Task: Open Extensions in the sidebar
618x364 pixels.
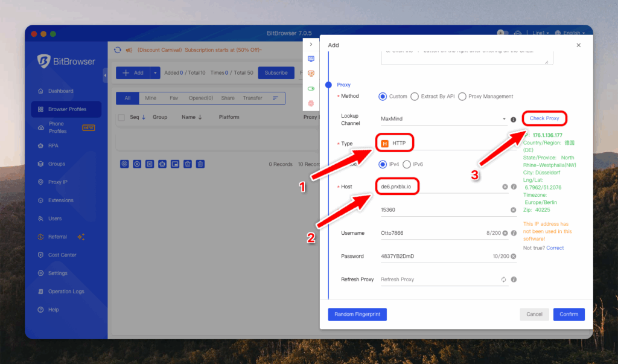Action: (66, 200)
